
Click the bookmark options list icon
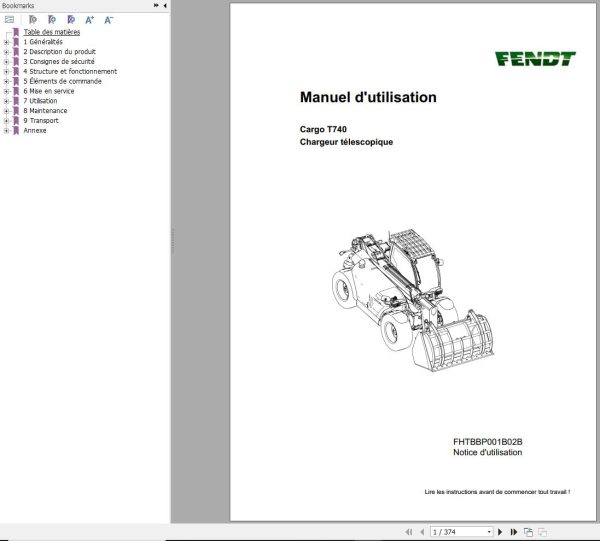(x=9, y=20)
